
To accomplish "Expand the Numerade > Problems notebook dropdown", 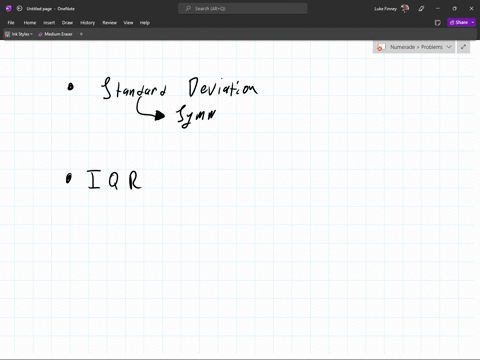I will (449, 47).
